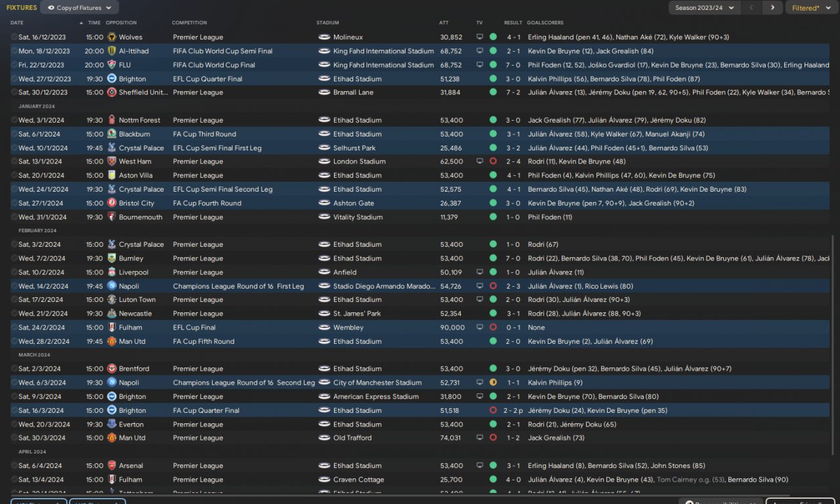Open the FLU club badge

coord(112,65)
